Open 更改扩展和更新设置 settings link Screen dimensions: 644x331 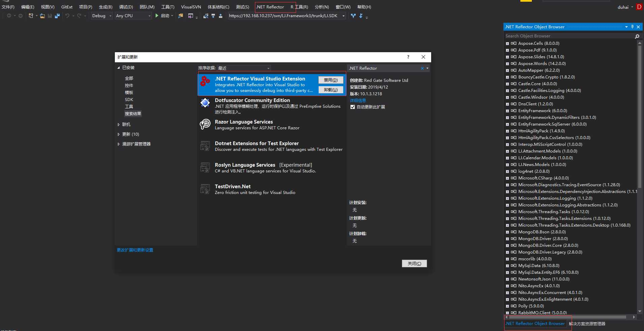(x=135, y=250)
